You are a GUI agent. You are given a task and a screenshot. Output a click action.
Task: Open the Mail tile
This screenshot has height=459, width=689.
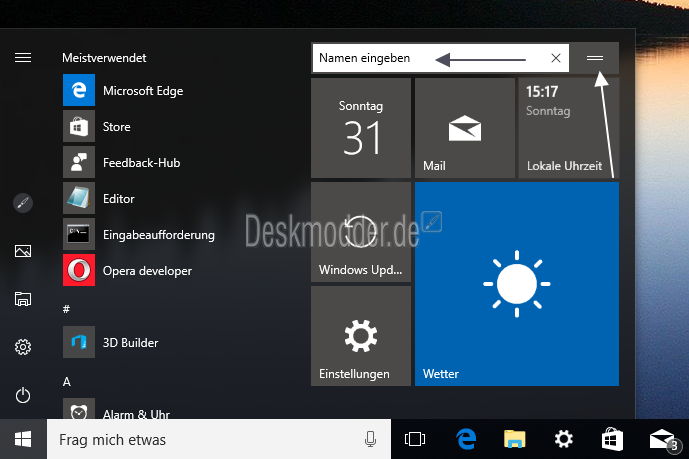pyautogui.click(x=465, y=128)
